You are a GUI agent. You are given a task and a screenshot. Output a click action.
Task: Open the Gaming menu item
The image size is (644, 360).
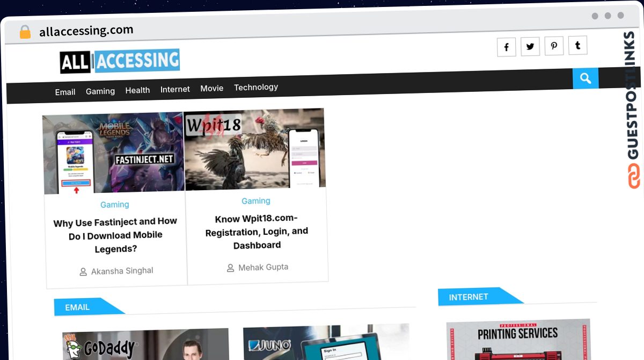[x=100, y=91]
